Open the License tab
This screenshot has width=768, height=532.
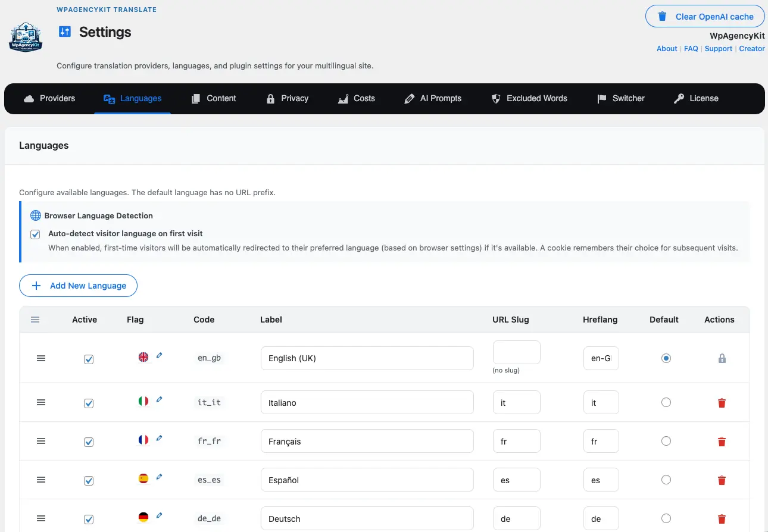tap(696, 99)
